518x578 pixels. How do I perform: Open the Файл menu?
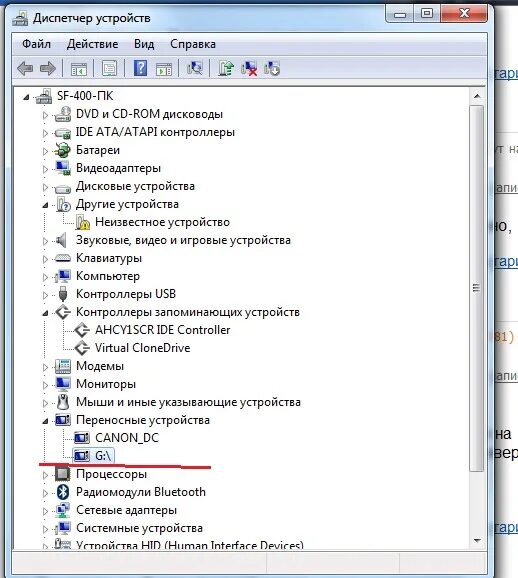click(36, 44)
